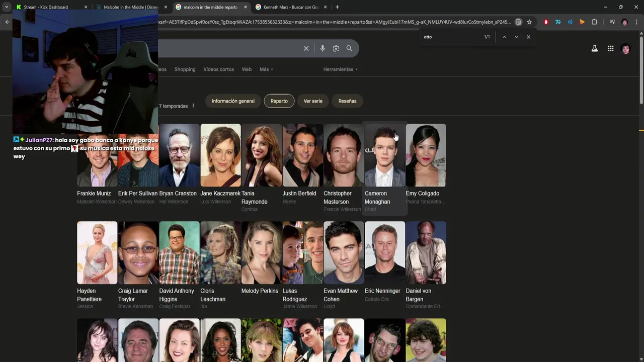Open Google Lens image search
The width and height of the screenshot is (644, 362).
[x=336, y=48]
